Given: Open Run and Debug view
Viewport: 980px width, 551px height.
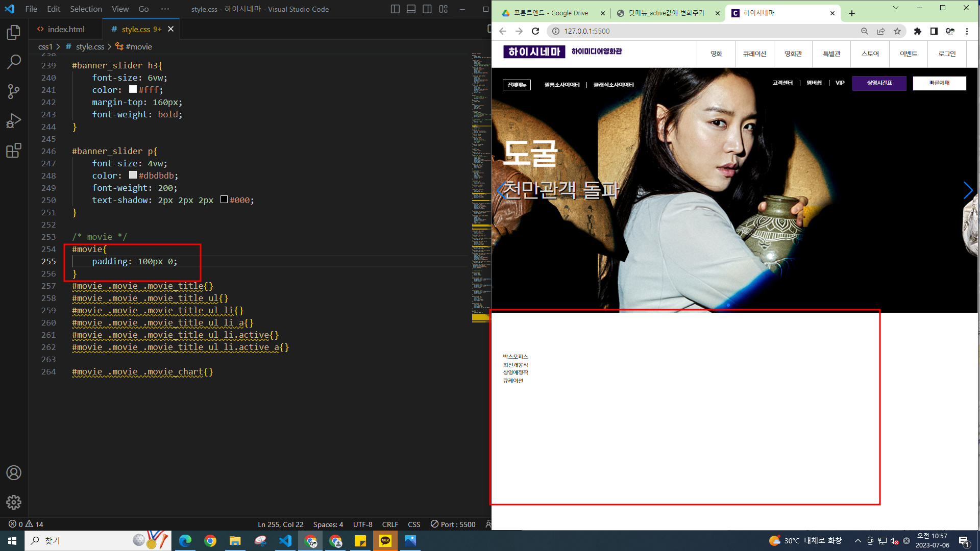Looking at the screenshot, I should tap(14, 121).
